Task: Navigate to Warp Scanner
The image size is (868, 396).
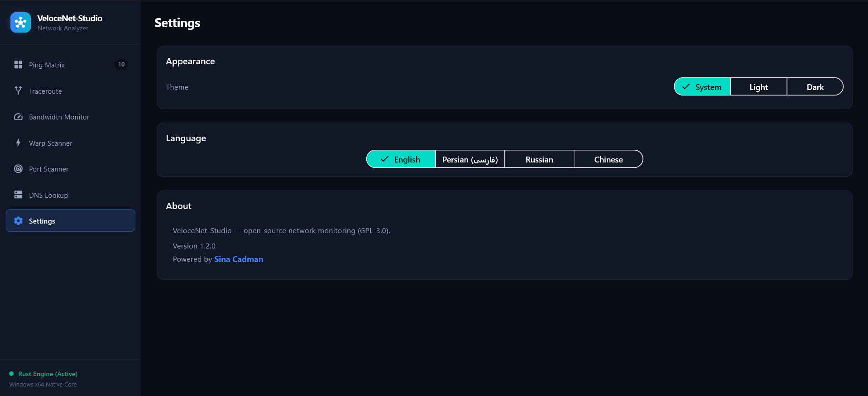Action: (x=71, y=143)
